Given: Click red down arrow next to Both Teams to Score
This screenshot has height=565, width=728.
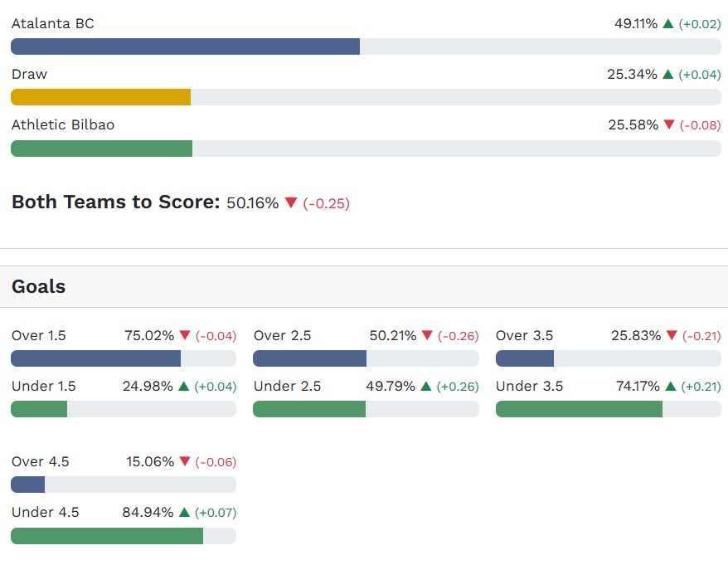Looking at the screenshot, I should coord(291,203).
